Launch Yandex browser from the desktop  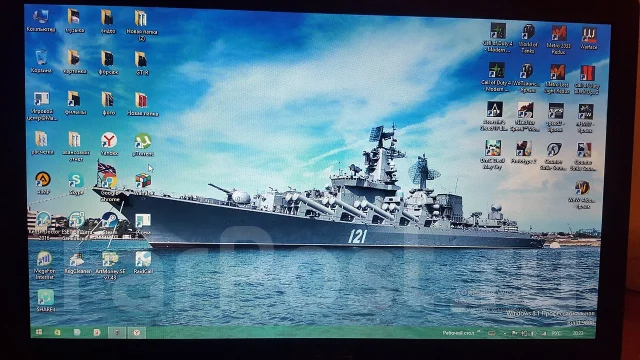click(x=109, y=144)
